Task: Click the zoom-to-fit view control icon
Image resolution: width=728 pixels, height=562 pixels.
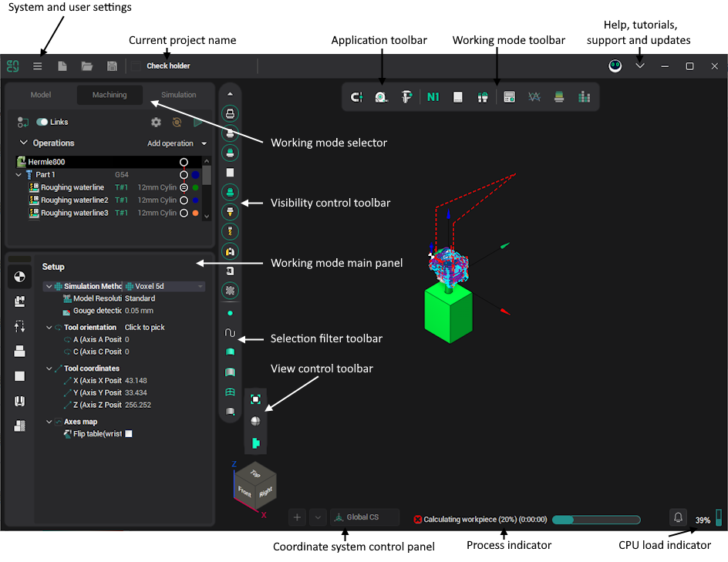Action: 255,399
